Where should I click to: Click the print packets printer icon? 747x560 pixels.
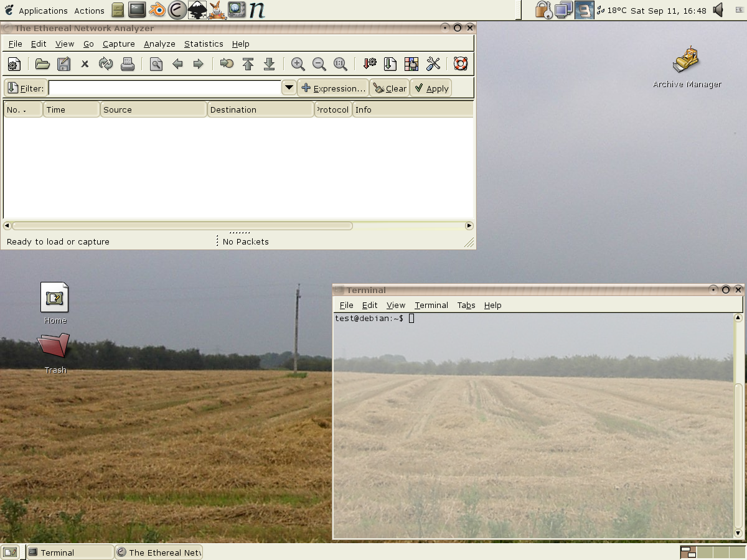point(128,64)
